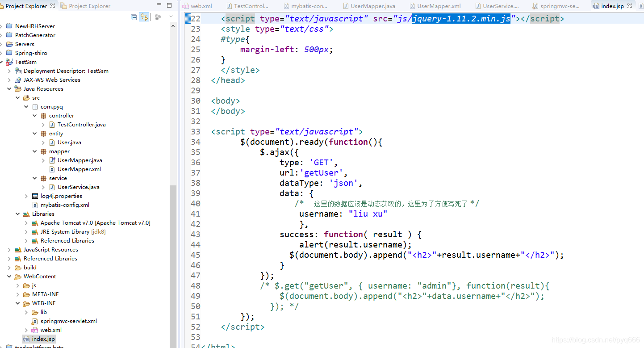
Task: Click the User.java file icon
Action: pos(52,143)
